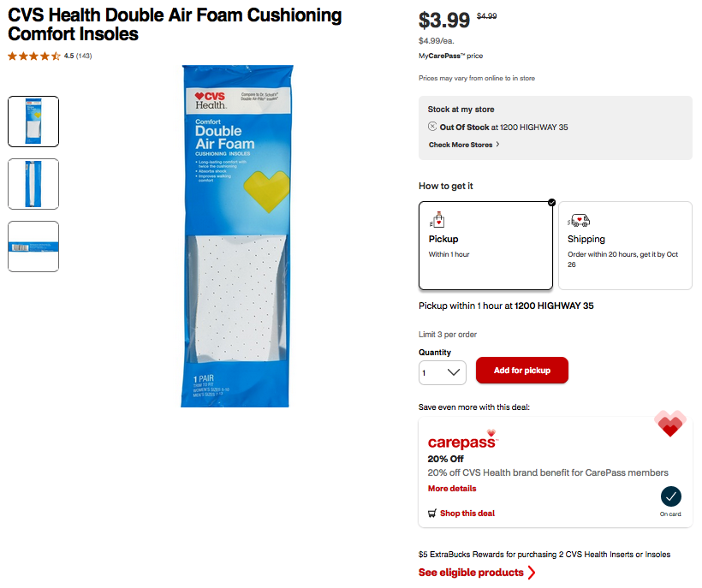Viewport: 702px width, 588px height.
Task: Select the Pickup fulfillment card
Action: tap(485, 244)
